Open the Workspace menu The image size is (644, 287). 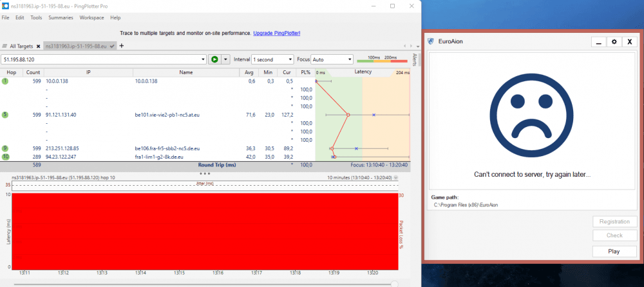coord(91,17)
